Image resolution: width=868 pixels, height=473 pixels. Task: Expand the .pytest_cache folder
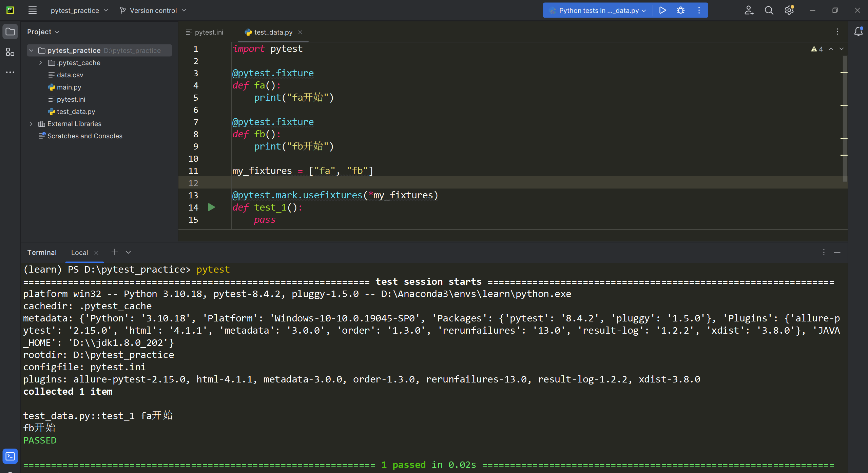pos(41,63)
